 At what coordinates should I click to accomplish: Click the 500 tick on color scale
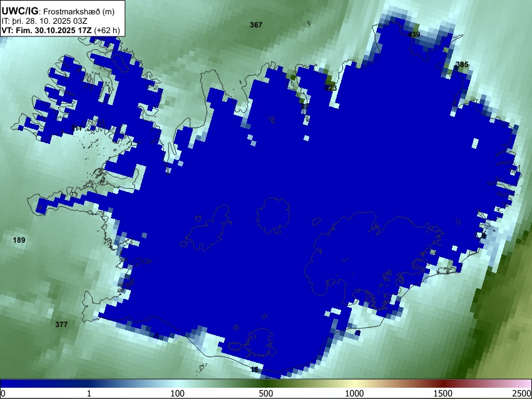tap(266, 393)
